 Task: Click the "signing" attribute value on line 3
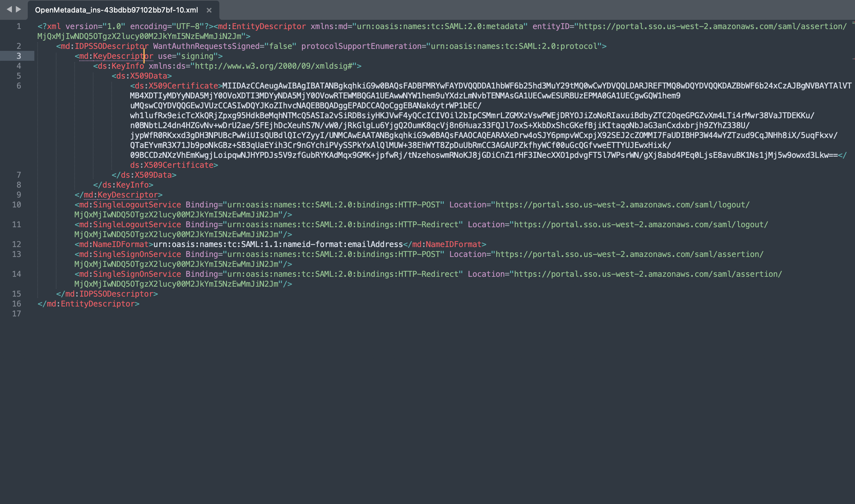[x=197, y=56]
